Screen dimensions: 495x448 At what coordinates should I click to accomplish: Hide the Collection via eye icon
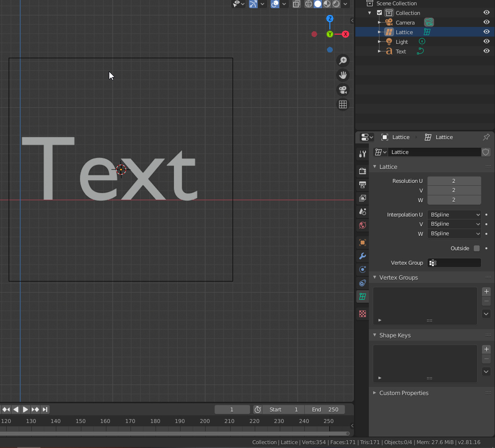coord(486,13)
